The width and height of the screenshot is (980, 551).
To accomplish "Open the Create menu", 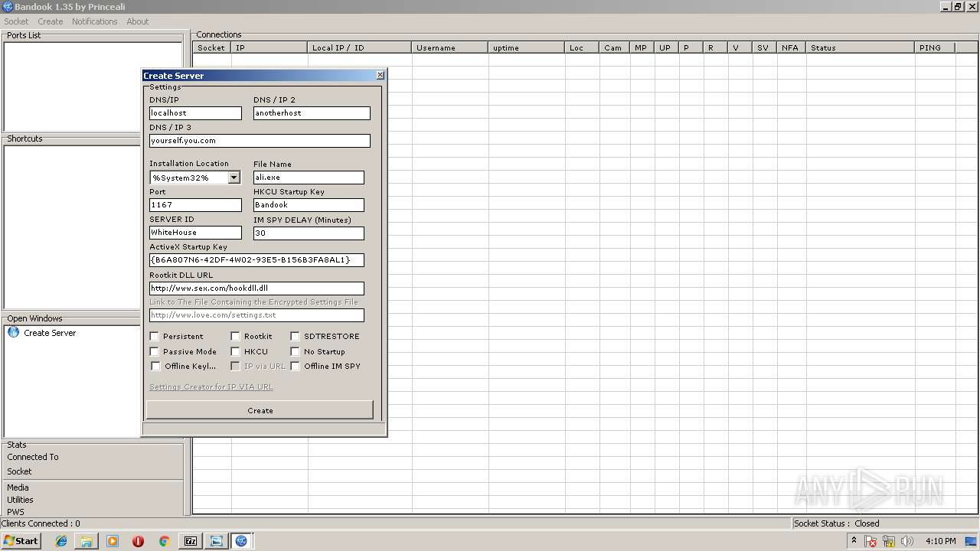I will point(51,21).
